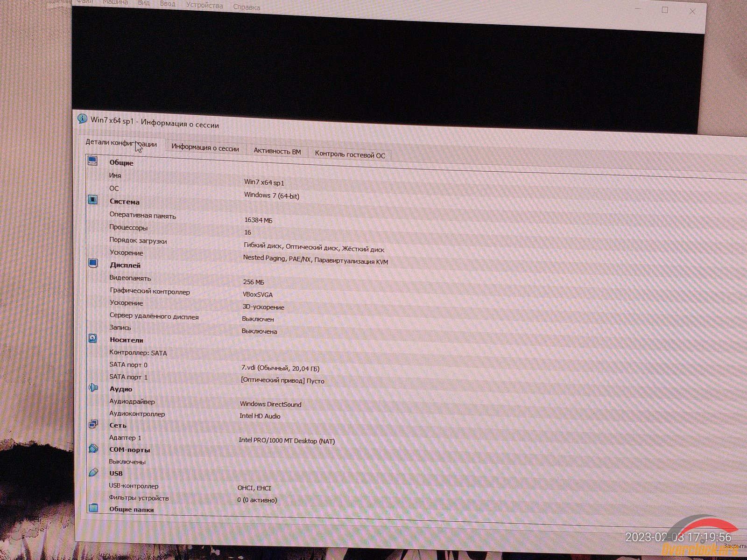Click the Общие папки section header
This screenshot has height=560, width=747.
pos(131,510)
